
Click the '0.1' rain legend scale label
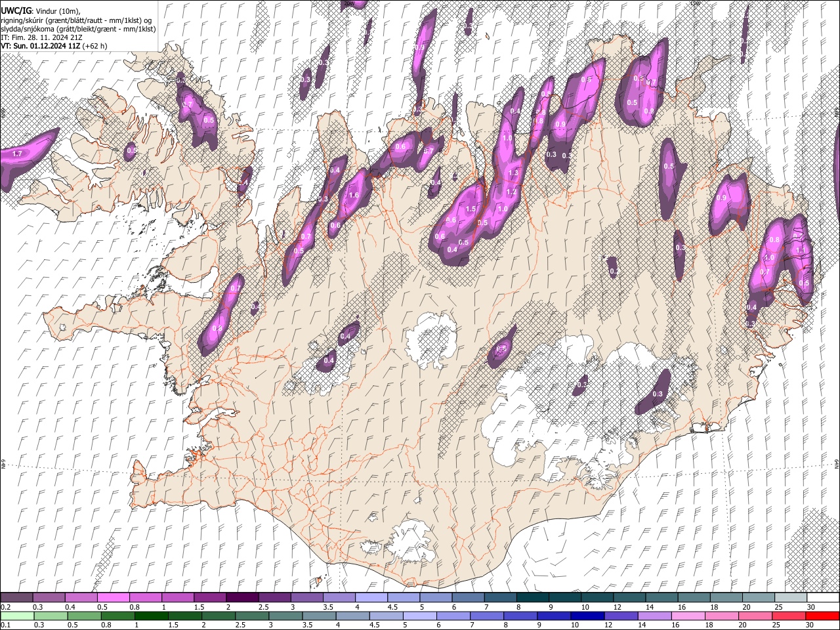[5, 625]
